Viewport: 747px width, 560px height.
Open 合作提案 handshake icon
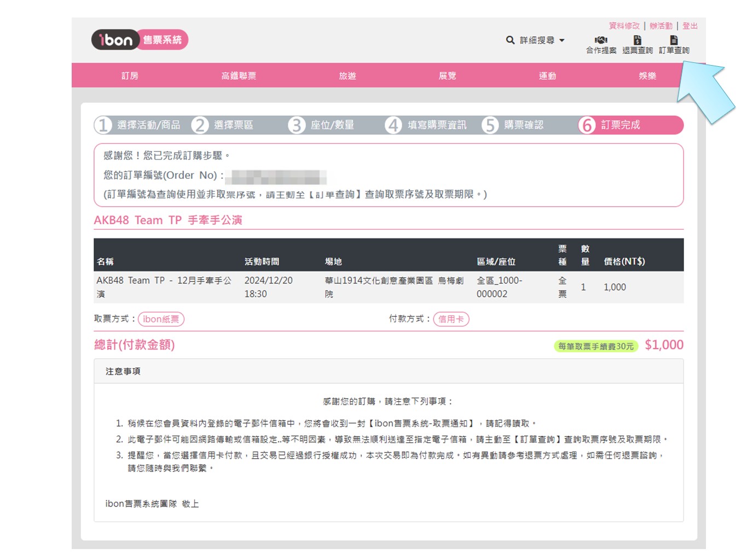601,40
